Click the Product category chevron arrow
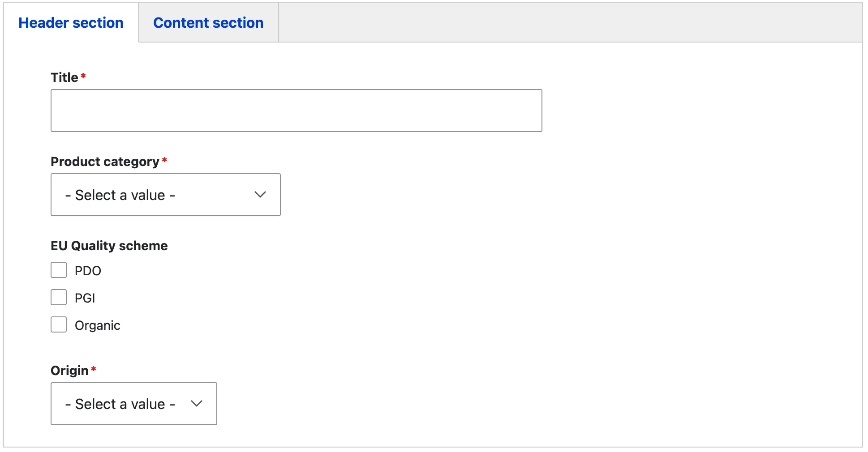Viewport: 868px width, 452px height. [260, 195]
